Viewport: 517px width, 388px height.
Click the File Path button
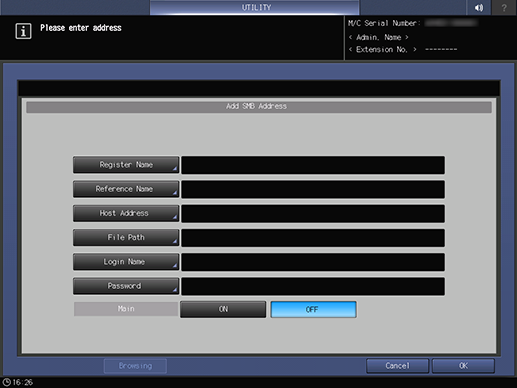(x=126, y=237)
